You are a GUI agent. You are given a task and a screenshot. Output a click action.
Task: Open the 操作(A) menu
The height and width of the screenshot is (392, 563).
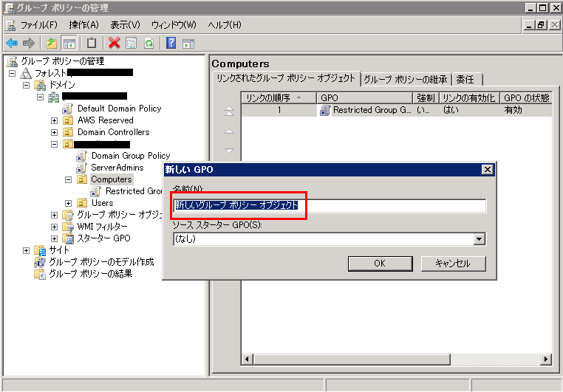click(83, 25)
